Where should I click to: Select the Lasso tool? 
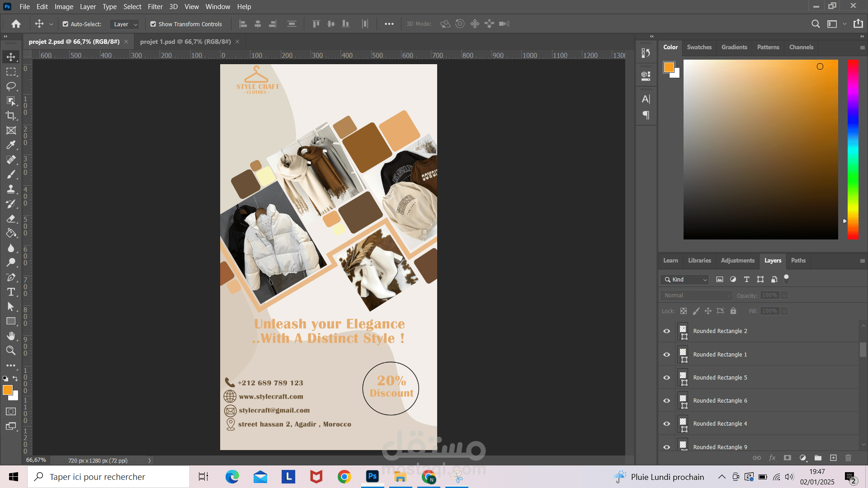pyautogui.click(x=11, y=86)
